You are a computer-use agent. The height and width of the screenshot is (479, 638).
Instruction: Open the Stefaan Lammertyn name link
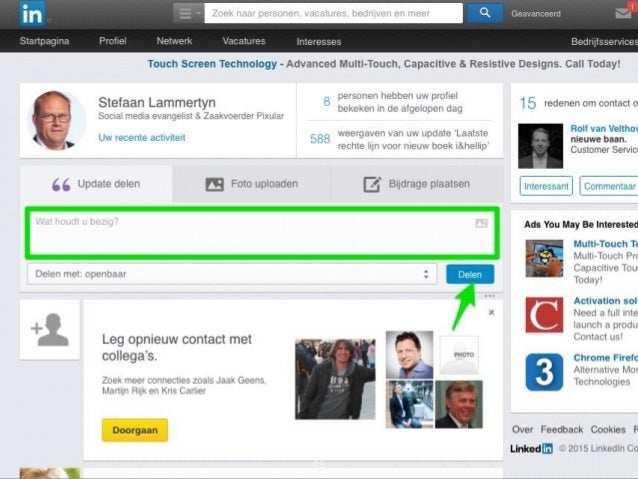(157, 102)
